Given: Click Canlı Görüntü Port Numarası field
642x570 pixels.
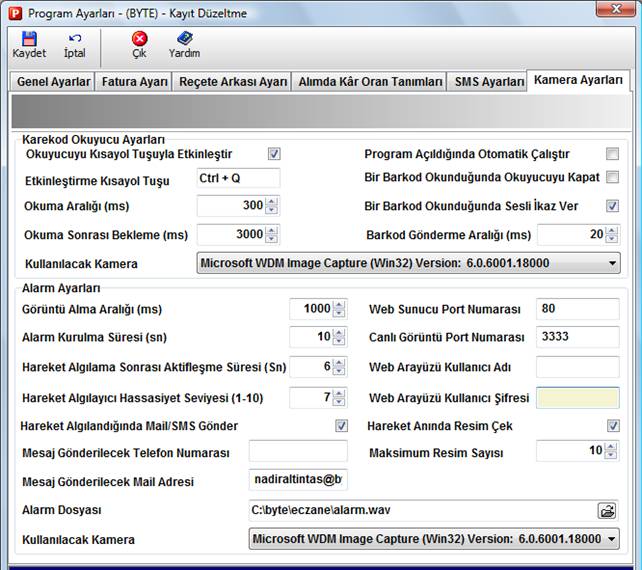Looking at the screenshot, I should pos(578,337).
